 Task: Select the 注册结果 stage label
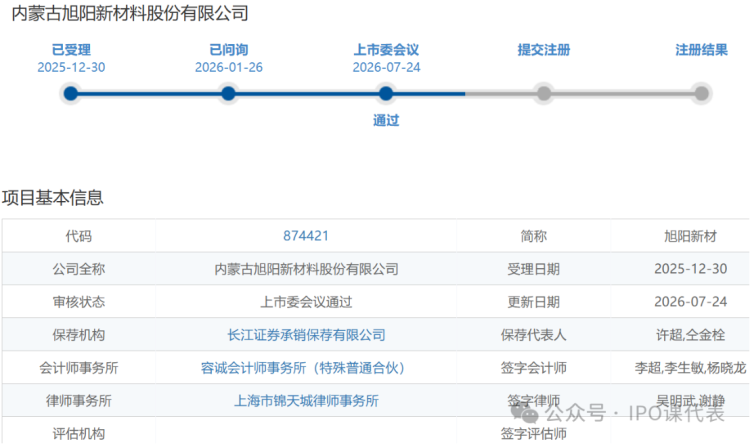click(x=701, y=50)
